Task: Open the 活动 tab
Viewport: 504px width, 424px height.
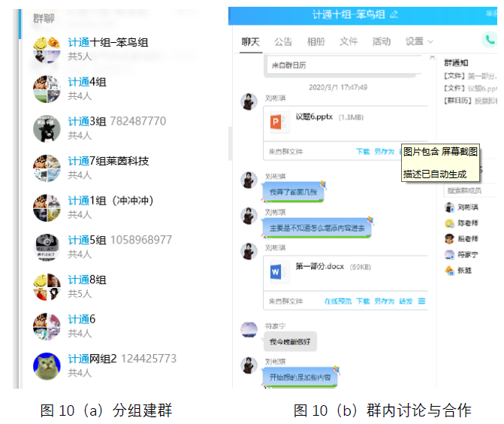Action: coord(382,41)
